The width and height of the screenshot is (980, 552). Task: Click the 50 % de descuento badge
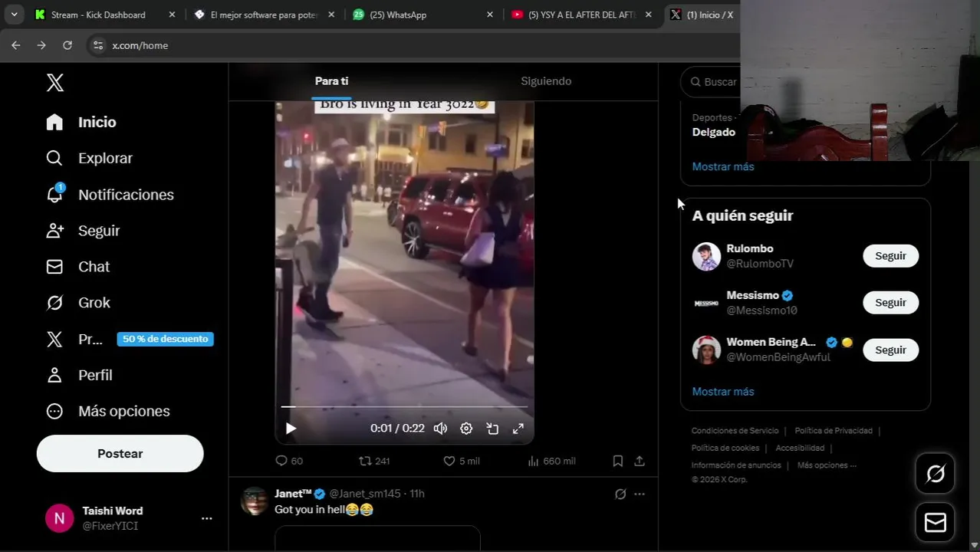click(x=165, y=339)
